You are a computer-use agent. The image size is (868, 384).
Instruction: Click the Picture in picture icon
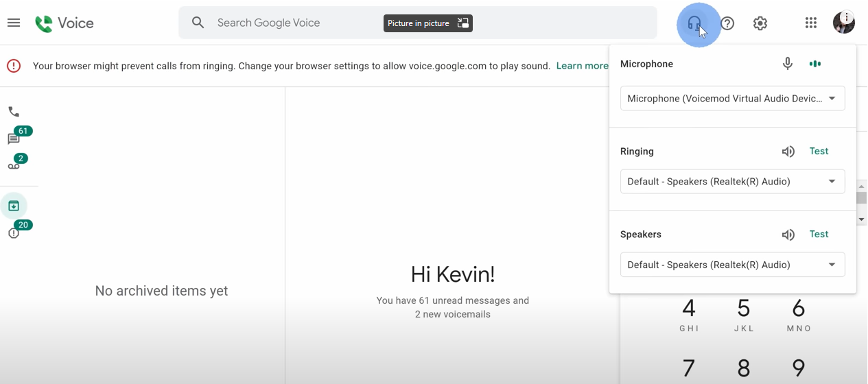463,23
